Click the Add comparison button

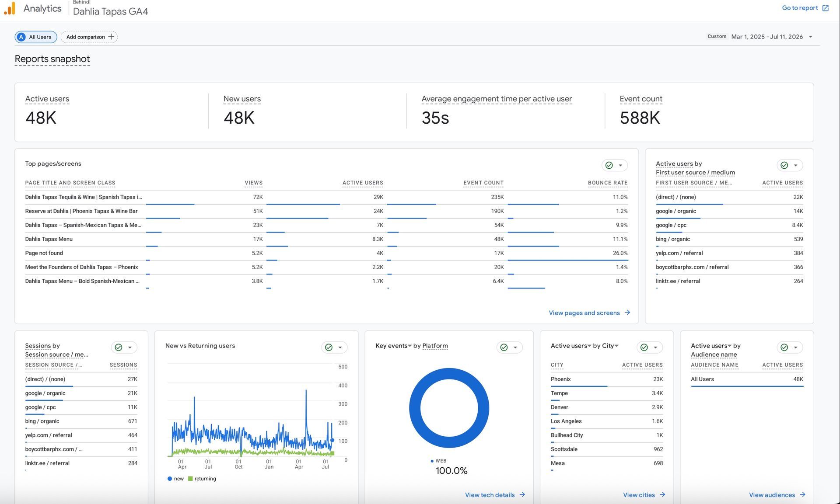(89, 37)
